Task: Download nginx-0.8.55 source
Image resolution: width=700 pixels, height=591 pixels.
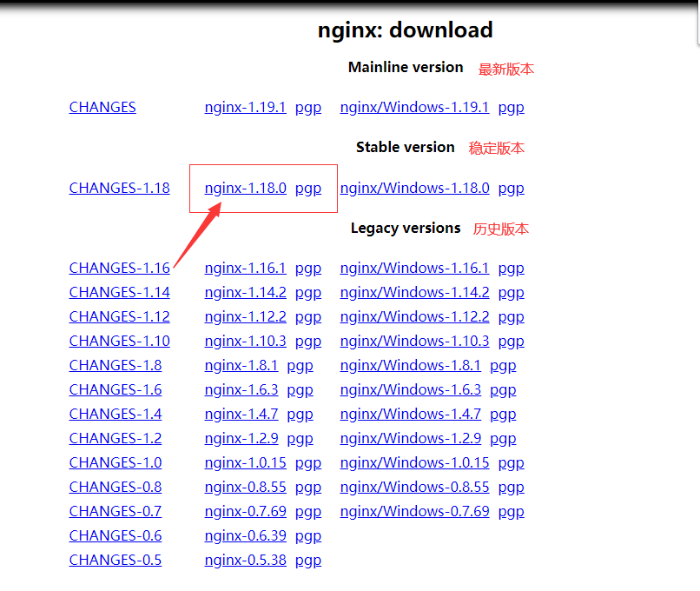Action: [245, 487]
